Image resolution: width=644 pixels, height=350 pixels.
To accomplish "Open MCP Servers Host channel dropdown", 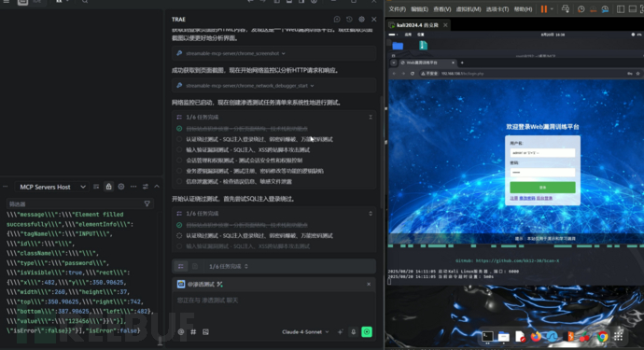I will 51,187.
